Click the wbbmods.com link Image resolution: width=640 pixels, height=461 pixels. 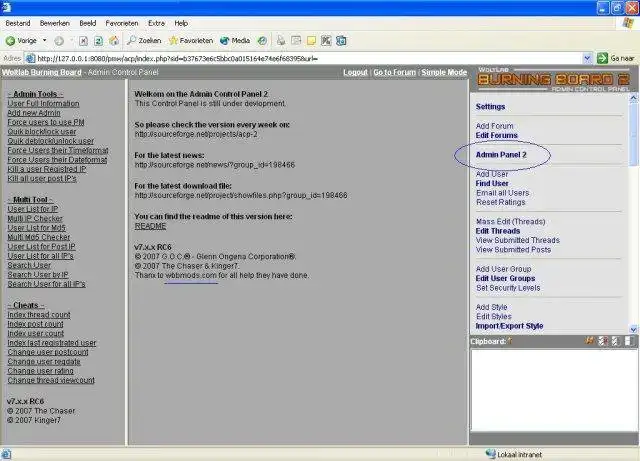click(x=191, y=275)
